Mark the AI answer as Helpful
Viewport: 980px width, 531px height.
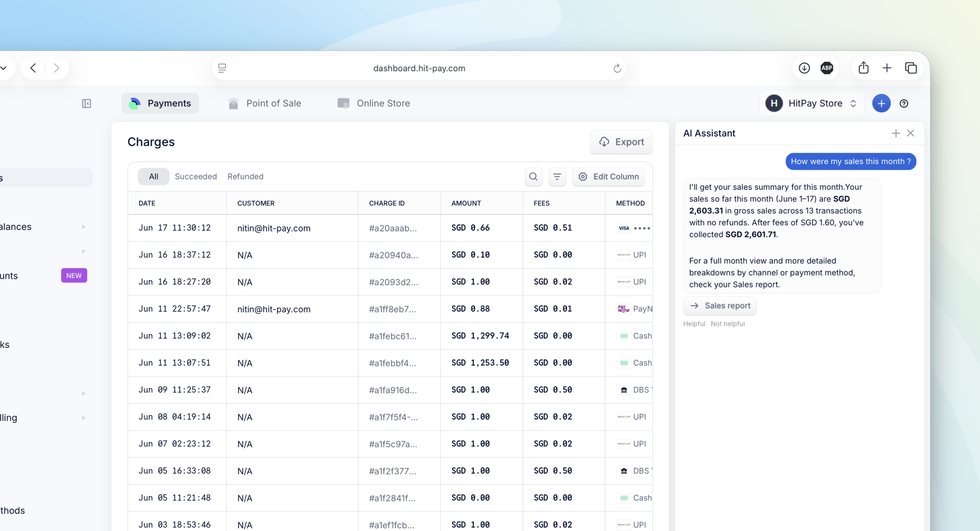[694, 324]
